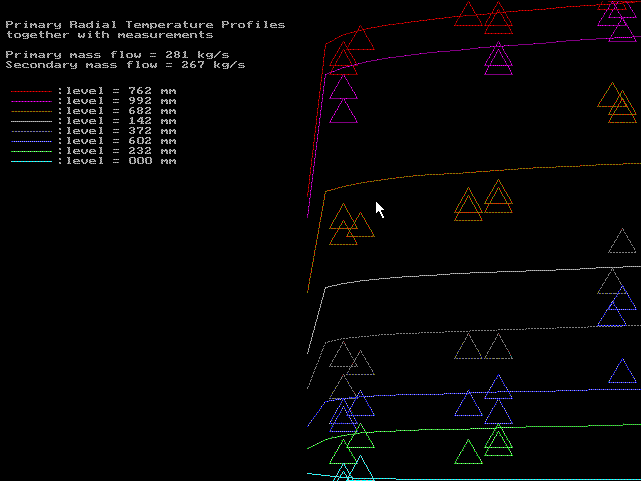The width and height of the screenshot is (641, 481).
Task: Click the lowest magenta triangle on the left
Action: point(343,110)
